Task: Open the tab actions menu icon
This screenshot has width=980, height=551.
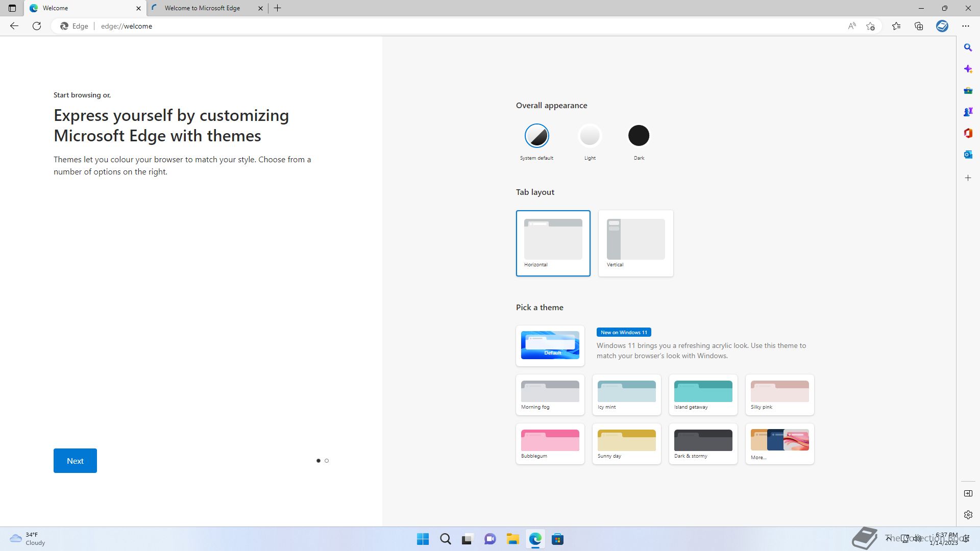Action: tap(12, 8)
